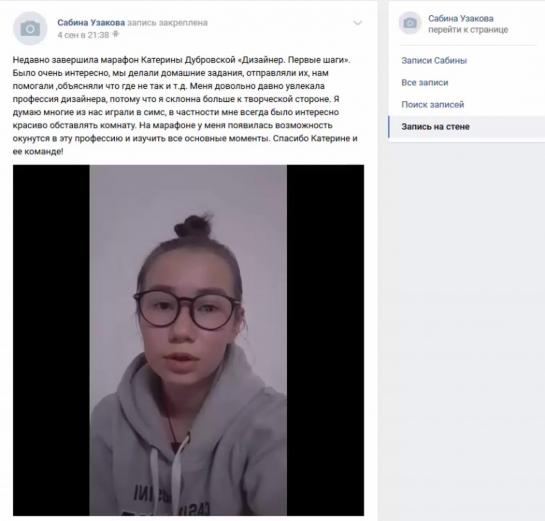Click the first line mentioning Катерины Дубровской
This screenshot has width=545, height=521.
(x=181, y=60)
